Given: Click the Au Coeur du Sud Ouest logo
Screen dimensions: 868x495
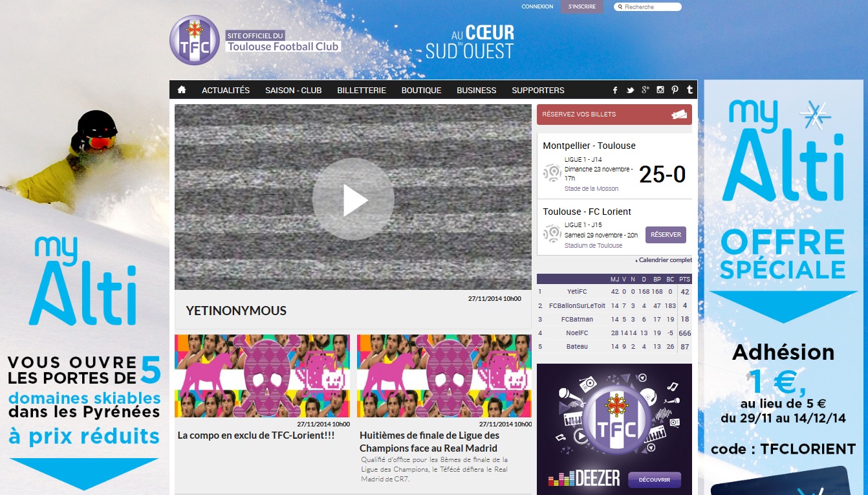Looking at the screenshot, I should pyautogui.click(x=470, y=42).
